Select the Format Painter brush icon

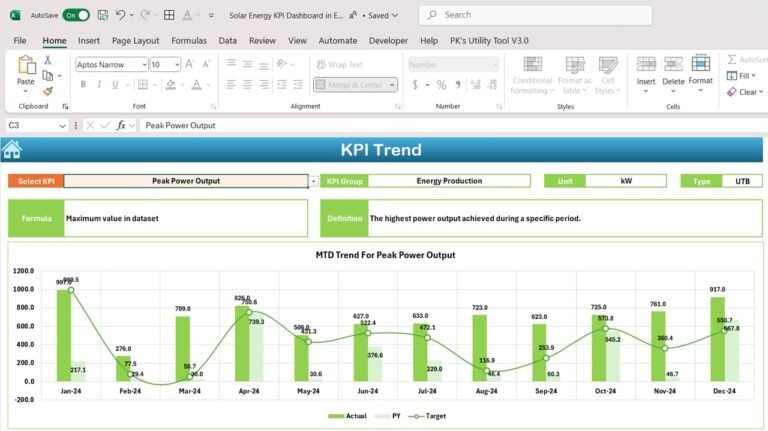[48, 91]
